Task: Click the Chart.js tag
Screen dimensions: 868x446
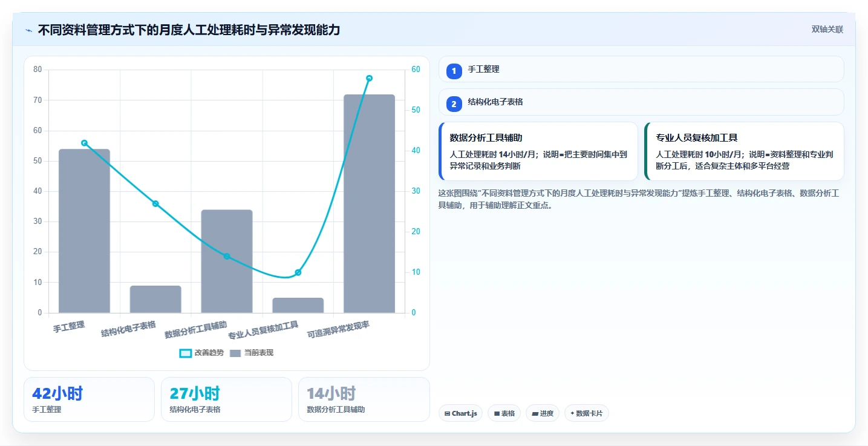Action: (460, 413)
